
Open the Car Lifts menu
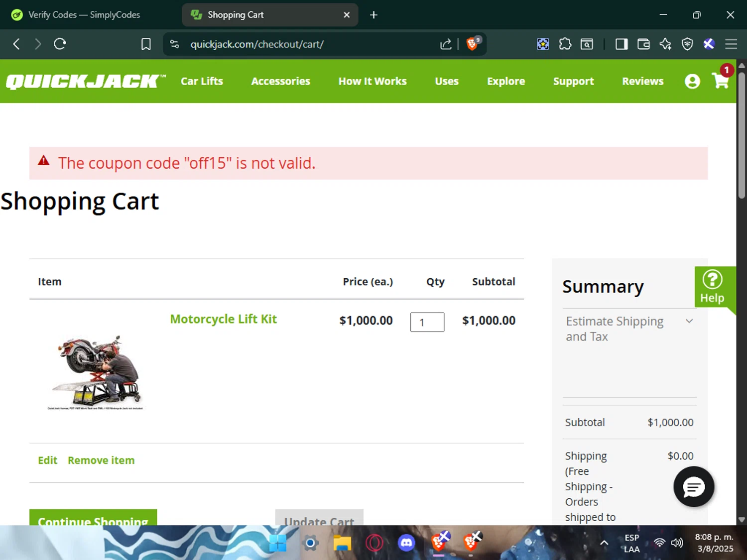(x=202, y=81)
